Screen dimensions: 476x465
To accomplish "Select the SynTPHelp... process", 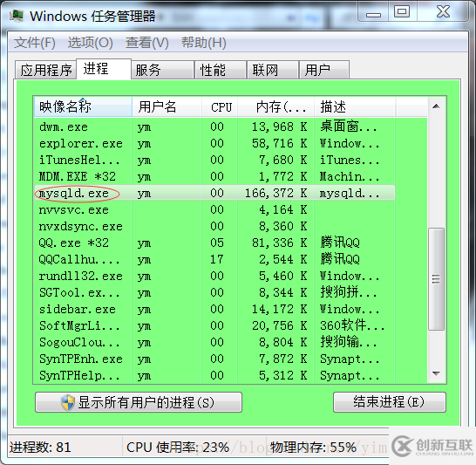I will (x=214, y=375).
